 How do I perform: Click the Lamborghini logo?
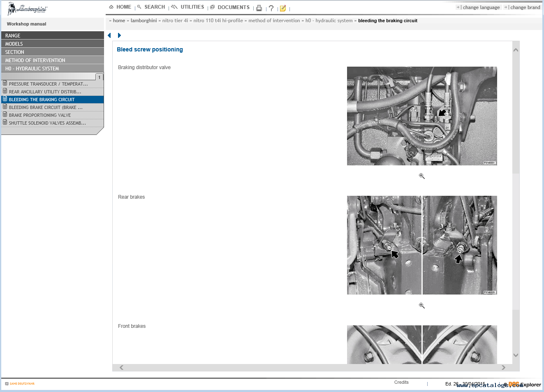pos(28,9)
